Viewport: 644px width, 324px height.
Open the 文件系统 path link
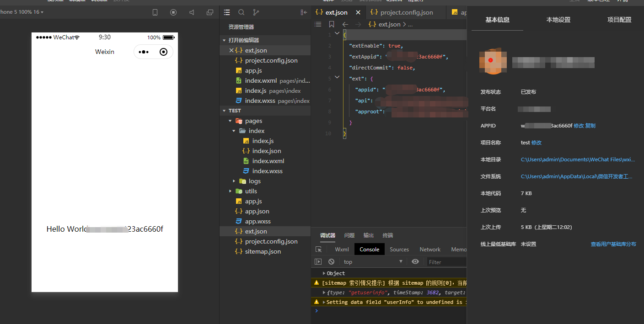click(x=577, y=176)
